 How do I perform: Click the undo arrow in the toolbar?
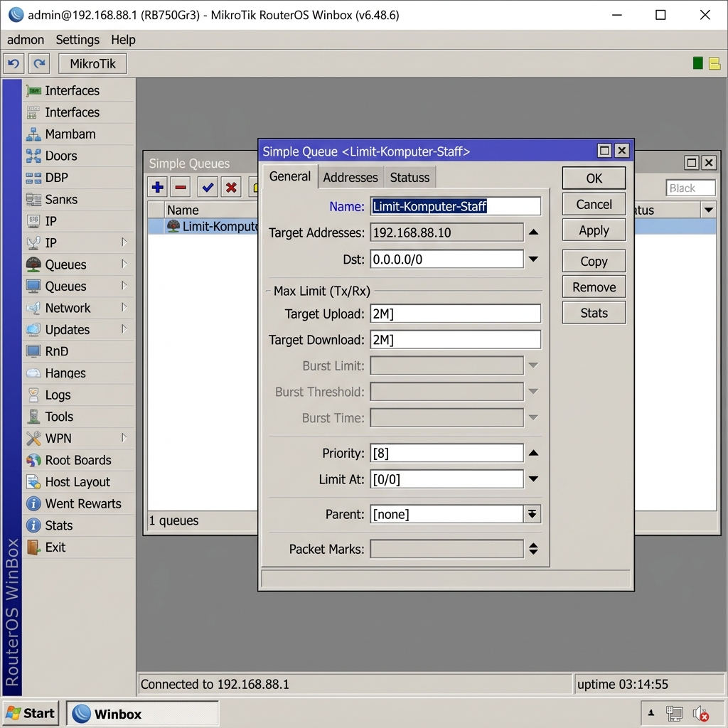pos(14,63)
